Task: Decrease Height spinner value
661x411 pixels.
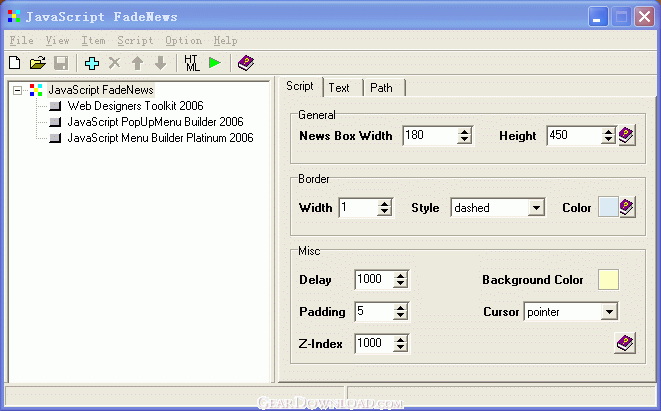Action: coord(608,140)
